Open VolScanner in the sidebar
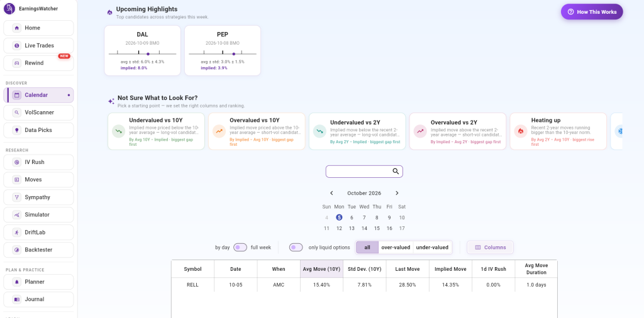The height and width of the screenshot is (318, 644). pos(38,112)
